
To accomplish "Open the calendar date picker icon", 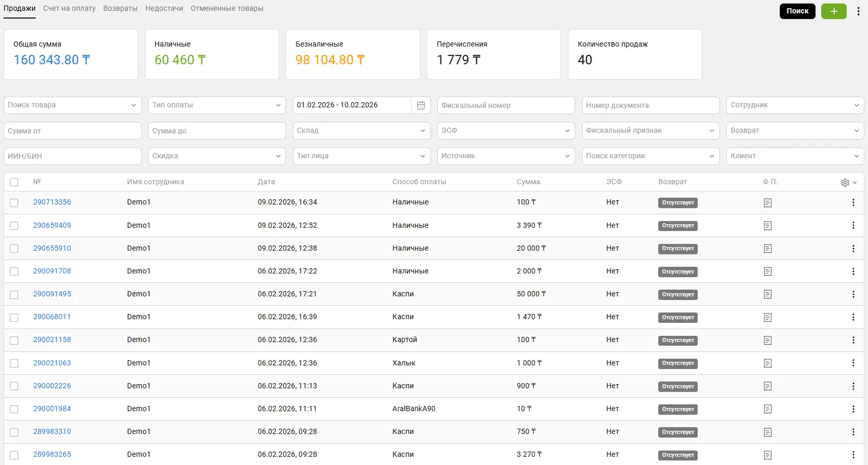I will pyautogui.click(x=421, y=105).
